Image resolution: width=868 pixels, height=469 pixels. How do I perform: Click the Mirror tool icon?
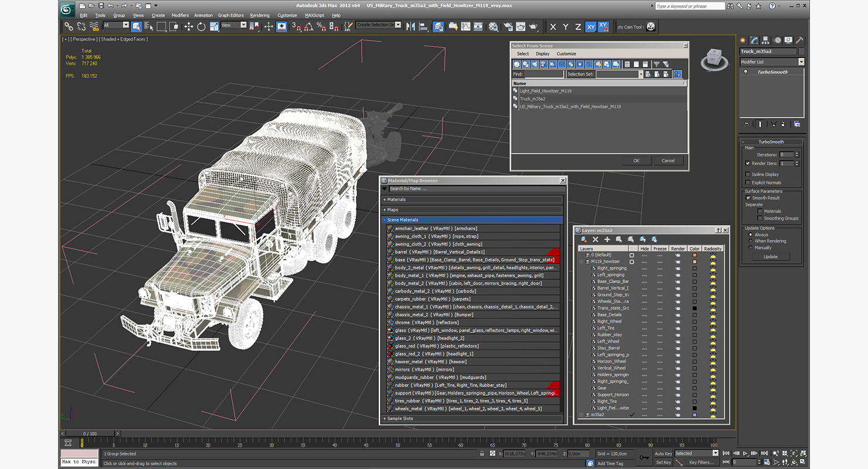(x=411, y=26)
